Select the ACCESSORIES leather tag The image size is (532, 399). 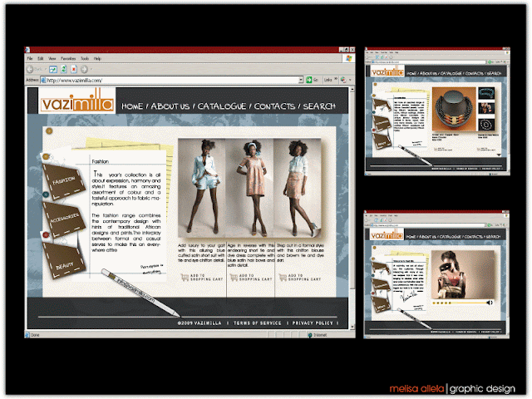pos(64,219)
